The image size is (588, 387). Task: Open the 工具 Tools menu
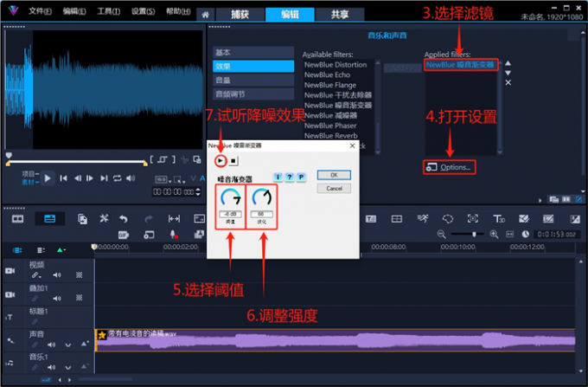tap(108, 11)
